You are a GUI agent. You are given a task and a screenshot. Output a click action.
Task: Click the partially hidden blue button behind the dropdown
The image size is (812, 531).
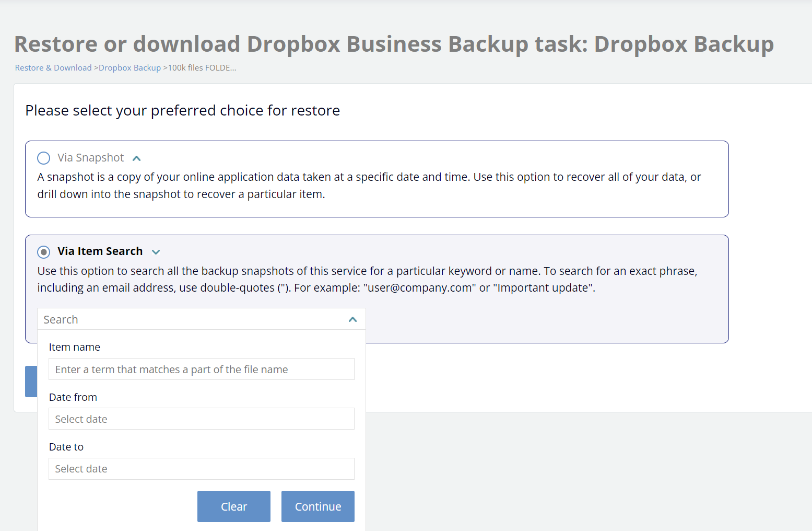point(31,382)
